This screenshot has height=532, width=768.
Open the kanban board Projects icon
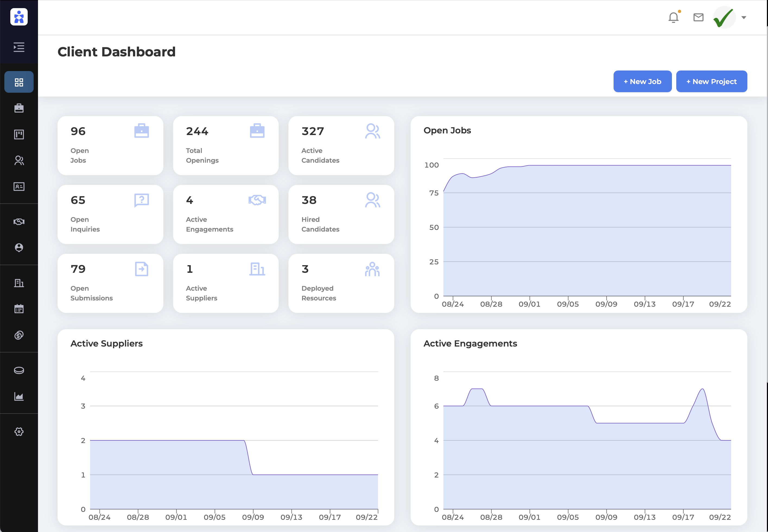(x=19, y=134)
